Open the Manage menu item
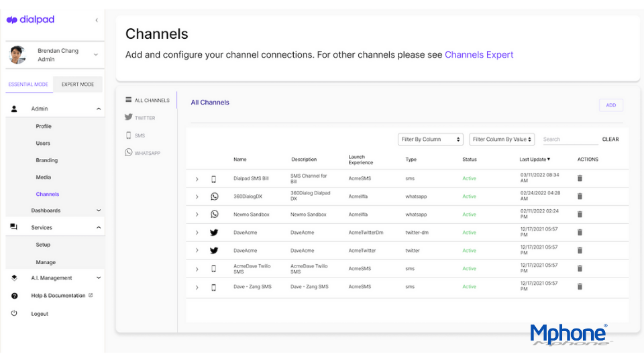Viewport: 644px width, 362px height. click(46, 262)
